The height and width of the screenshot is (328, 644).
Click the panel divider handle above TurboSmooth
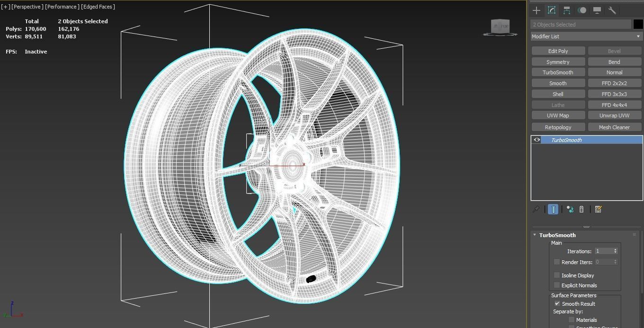click(586, 227)
